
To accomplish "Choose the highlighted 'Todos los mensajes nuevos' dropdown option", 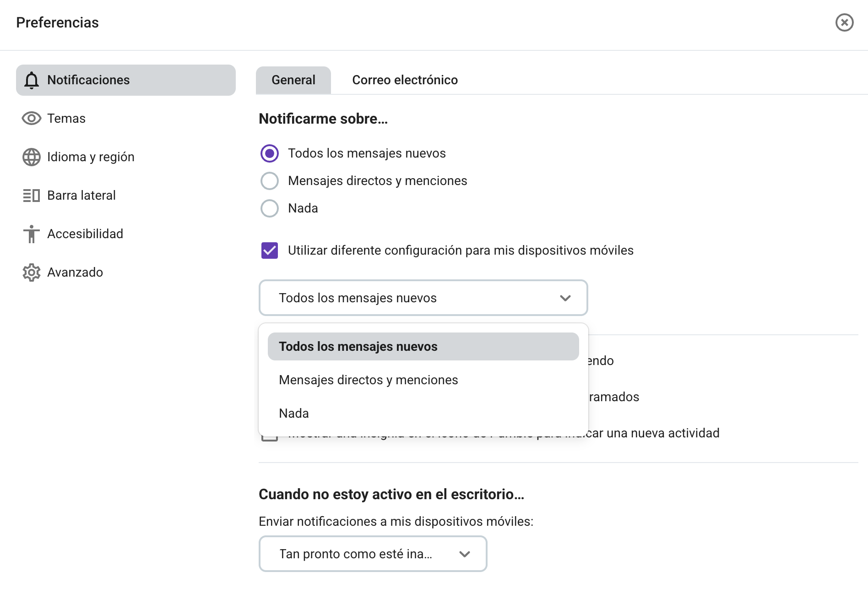I will (x=358, y=347).
